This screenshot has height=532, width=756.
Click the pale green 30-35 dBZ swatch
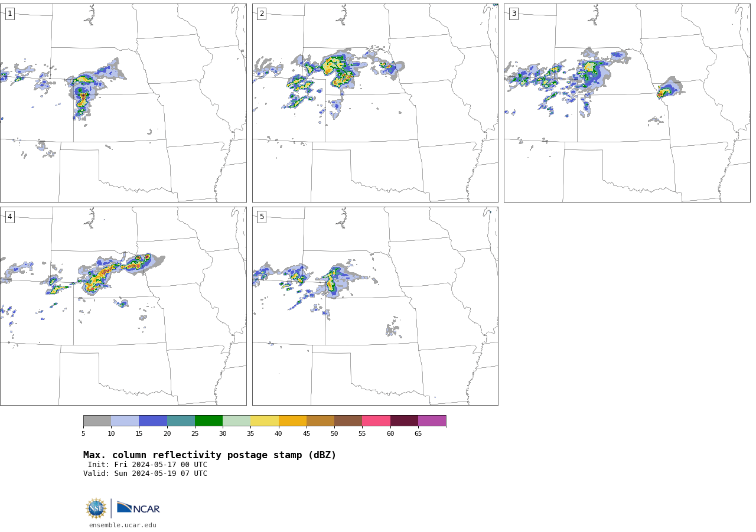237,421
